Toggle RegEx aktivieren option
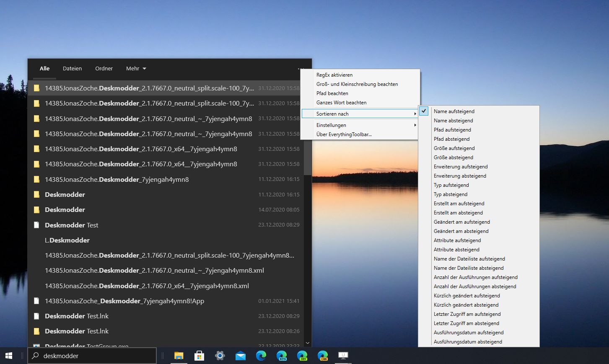Viewport: 609px width, 364px height. pos(360,75)
